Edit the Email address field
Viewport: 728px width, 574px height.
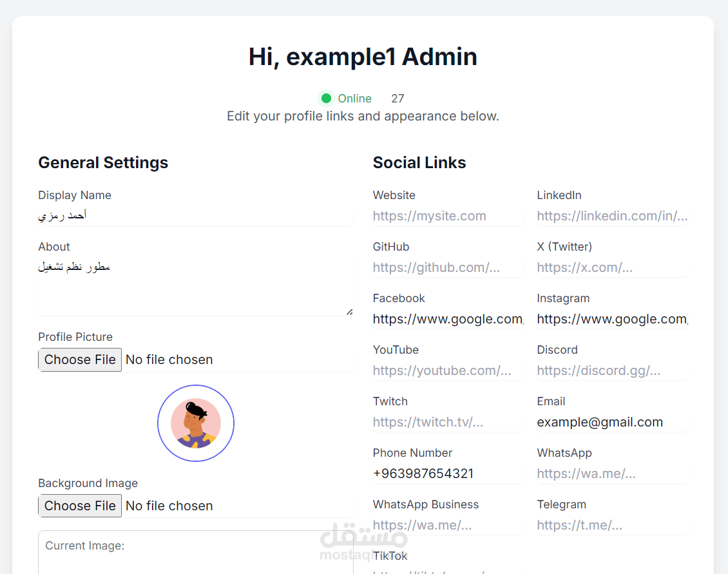[x=612, y=422]
